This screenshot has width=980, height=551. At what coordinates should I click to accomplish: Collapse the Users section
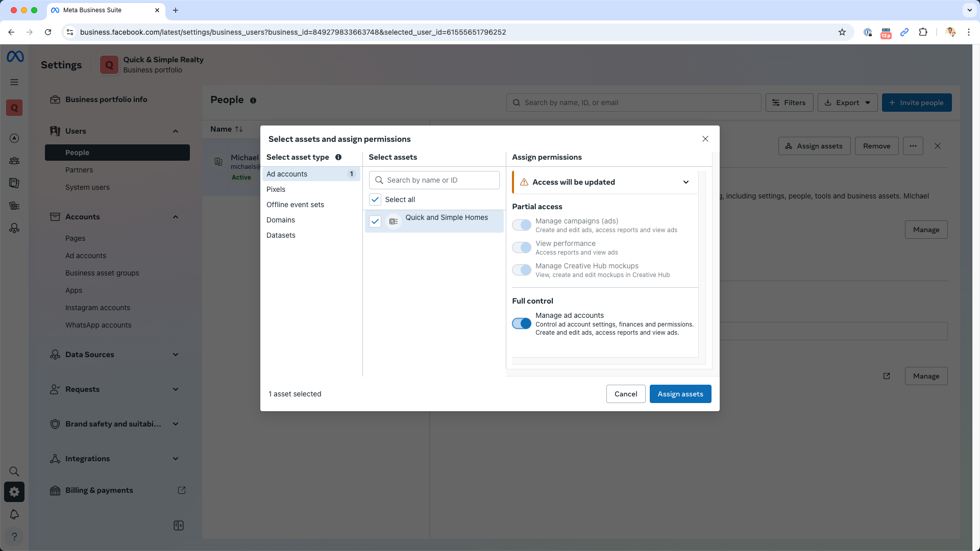[x=176, y=131]
